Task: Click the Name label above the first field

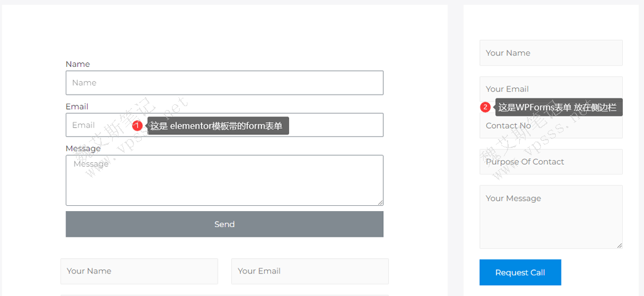Action: pos(78,64)
